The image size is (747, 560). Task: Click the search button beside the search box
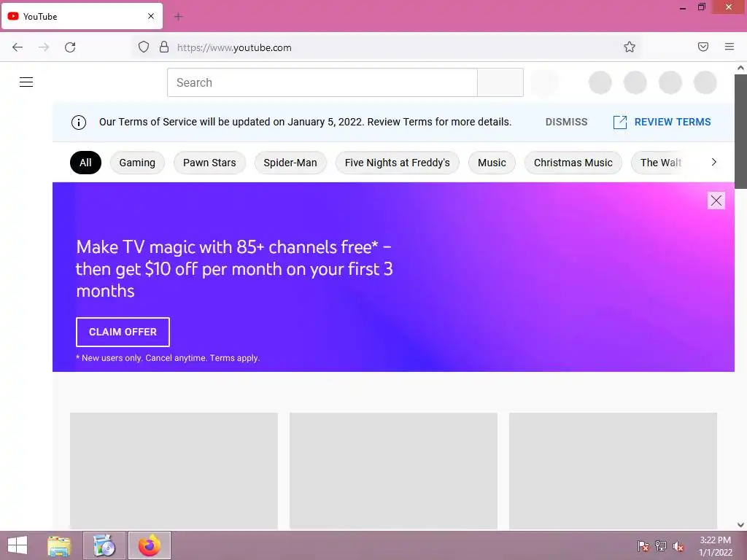pos(500,82)
